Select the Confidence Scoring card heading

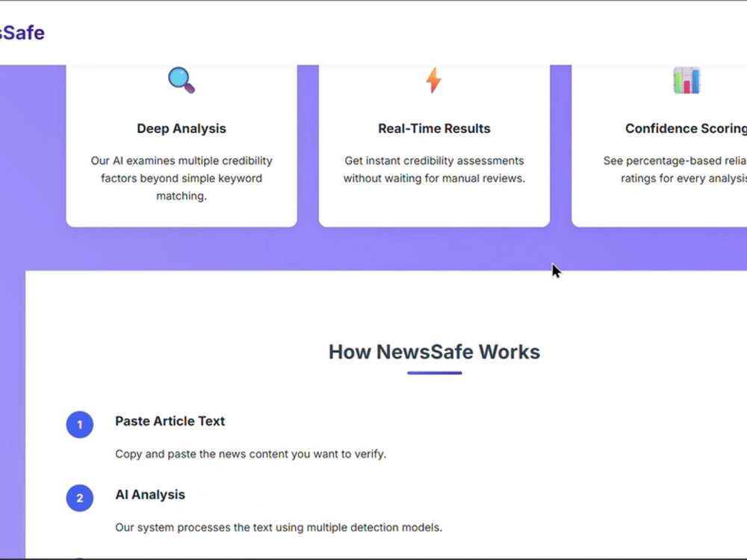[x=686, y=128]
